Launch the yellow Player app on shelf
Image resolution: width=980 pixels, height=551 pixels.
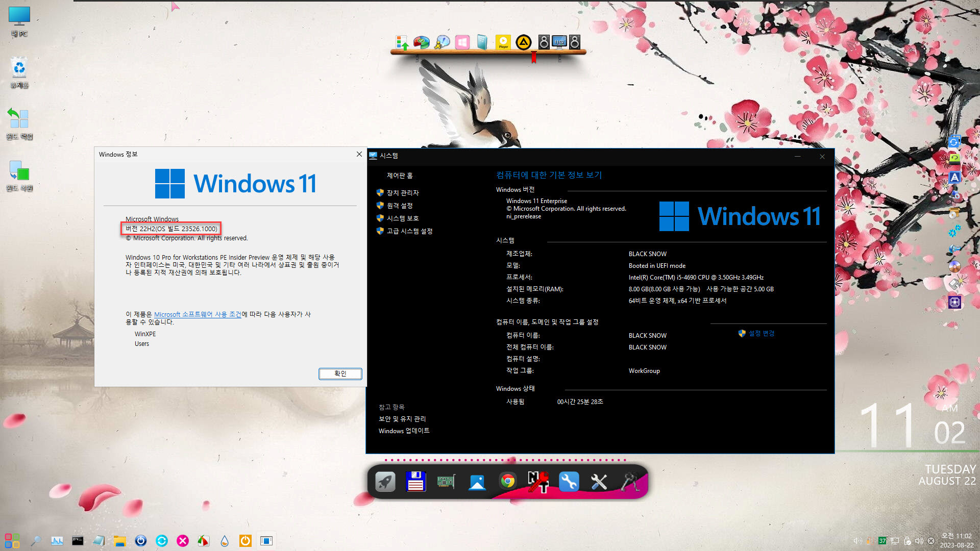click(x=503, y=42)
